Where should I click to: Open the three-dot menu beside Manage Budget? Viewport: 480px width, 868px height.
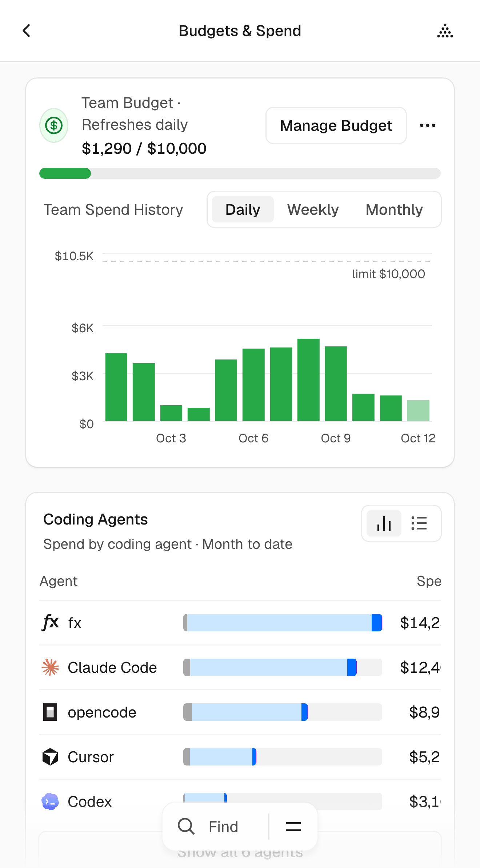(427, 125)
